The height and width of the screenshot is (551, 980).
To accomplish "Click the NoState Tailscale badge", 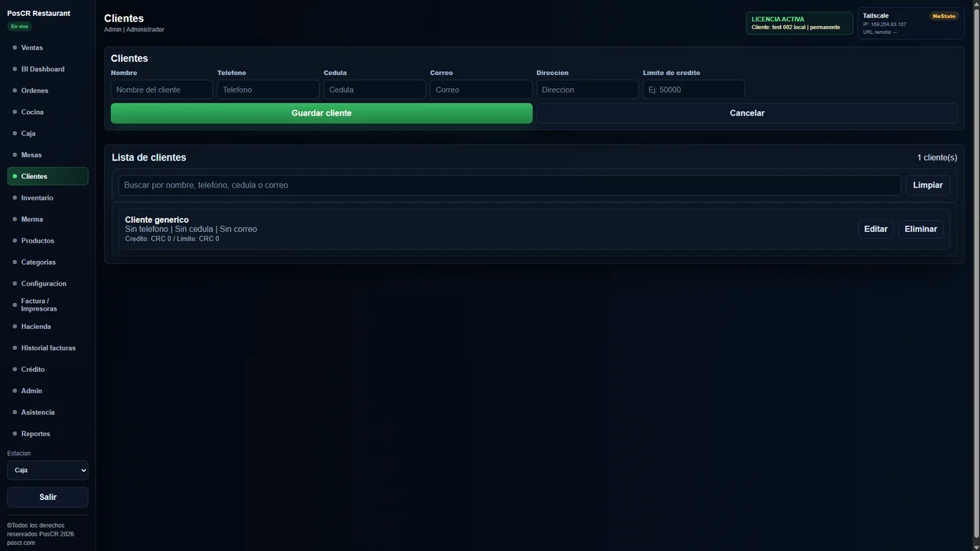I will 944,16.
